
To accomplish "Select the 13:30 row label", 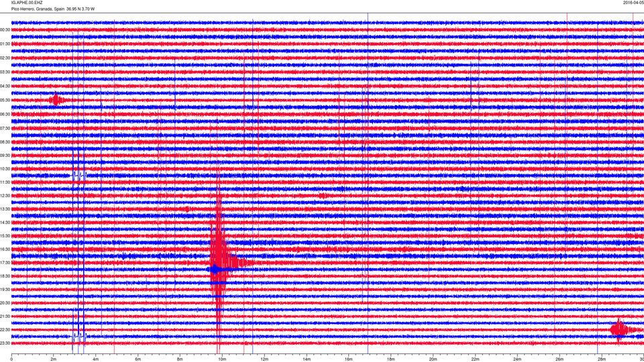I will [x=5, y=209].
